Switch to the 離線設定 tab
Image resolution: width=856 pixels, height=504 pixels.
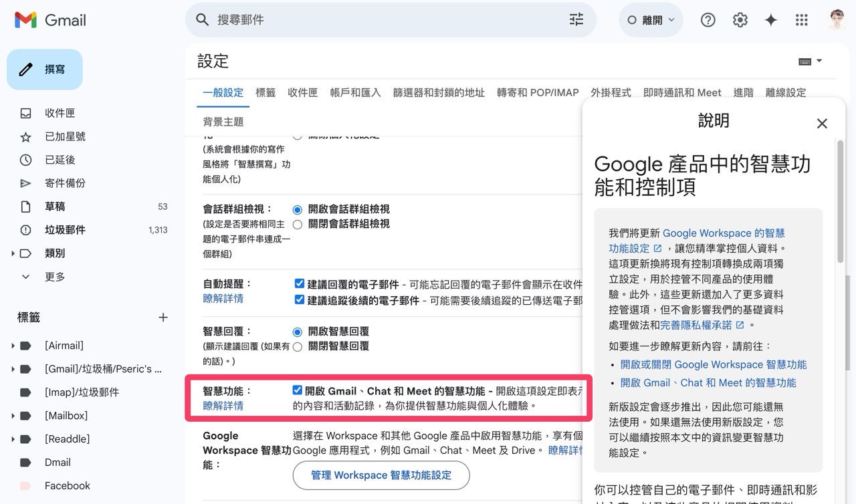tap(786, 93)
